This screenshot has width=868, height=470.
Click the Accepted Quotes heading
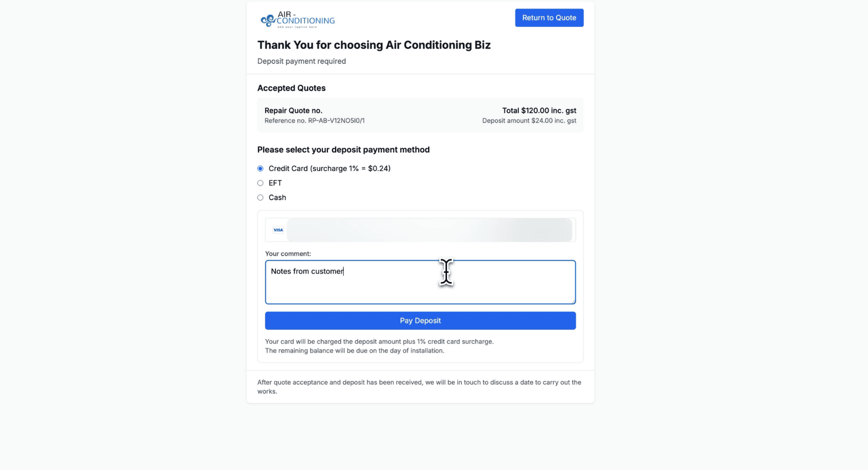pyautogui.click(x=291, y=88)
